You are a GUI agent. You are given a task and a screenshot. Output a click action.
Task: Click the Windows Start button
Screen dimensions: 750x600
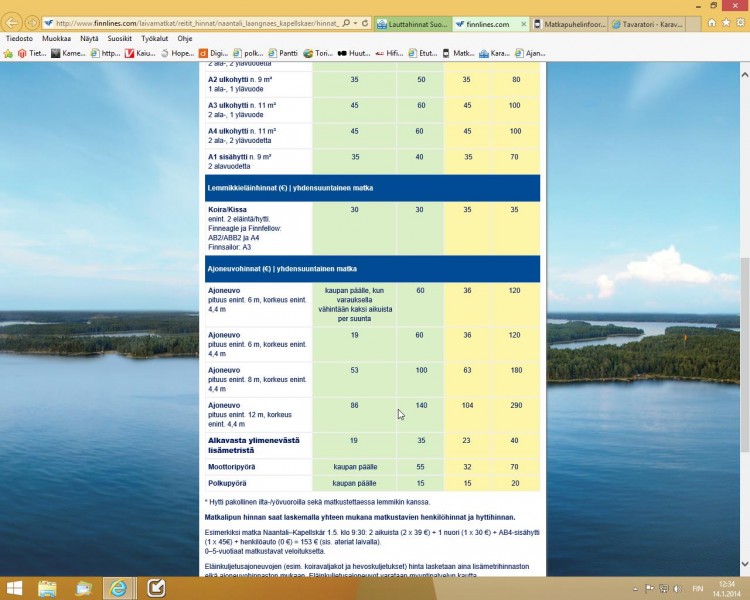pos(16,587)
